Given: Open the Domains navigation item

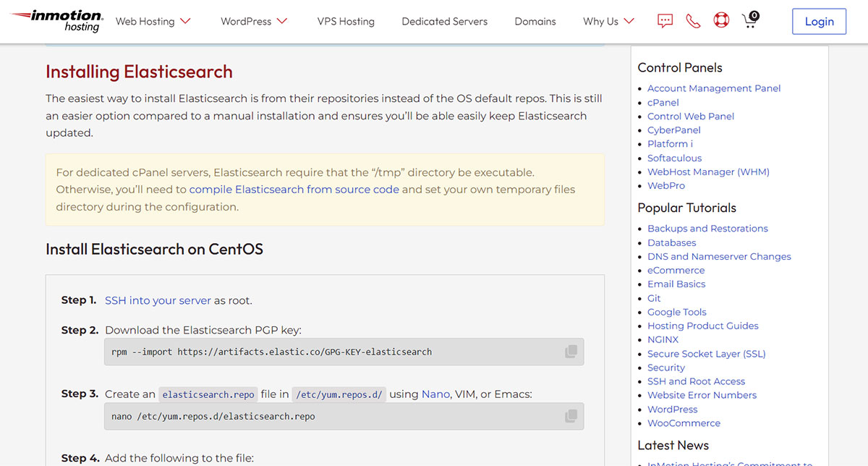Looking at the screenshot, I should pyautogui.click(x=535, y=22).
